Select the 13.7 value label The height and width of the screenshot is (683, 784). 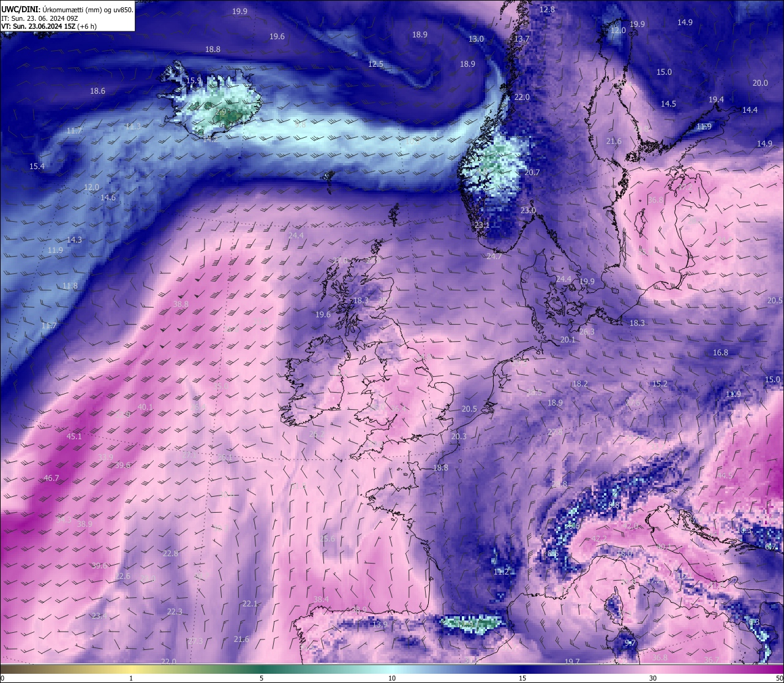(521, 39)
